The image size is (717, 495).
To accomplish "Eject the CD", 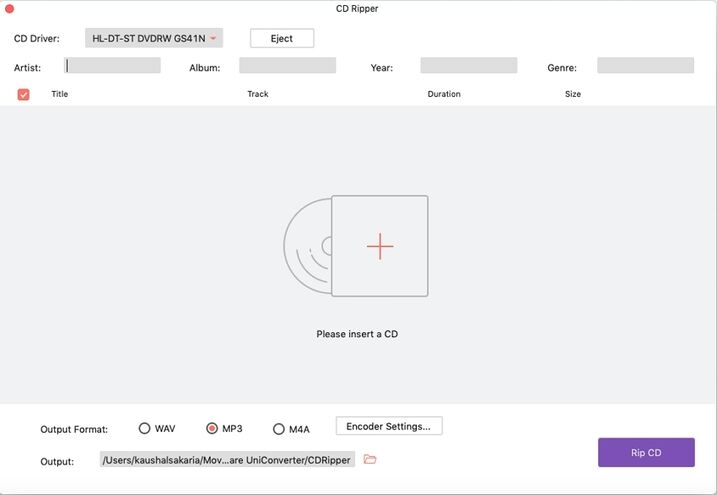I will 282,38.
